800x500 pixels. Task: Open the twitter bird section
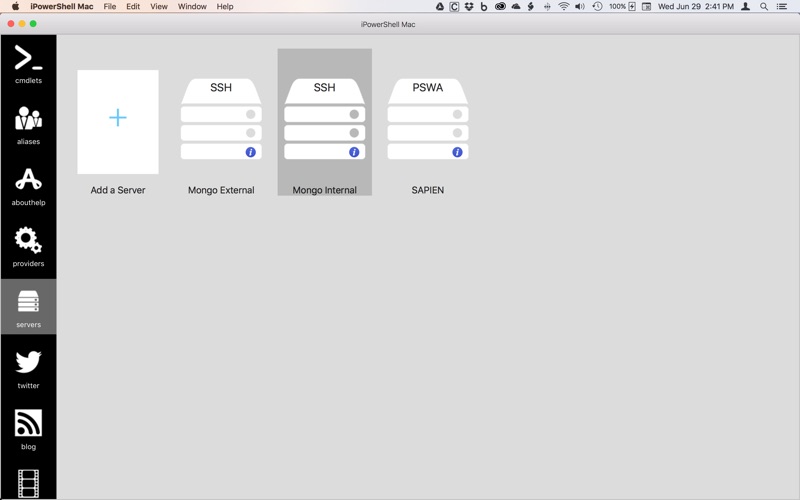click(29, 370)
